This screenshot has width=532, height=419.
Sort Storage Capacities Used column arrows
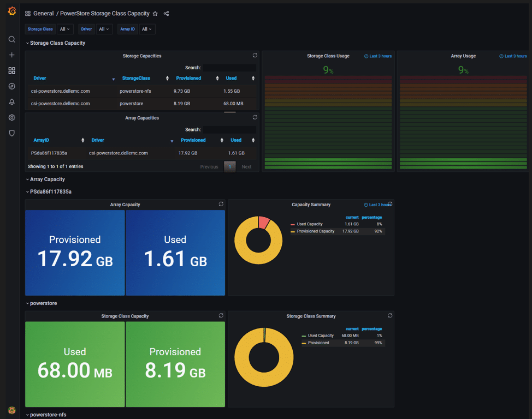[x=253, y=79]
